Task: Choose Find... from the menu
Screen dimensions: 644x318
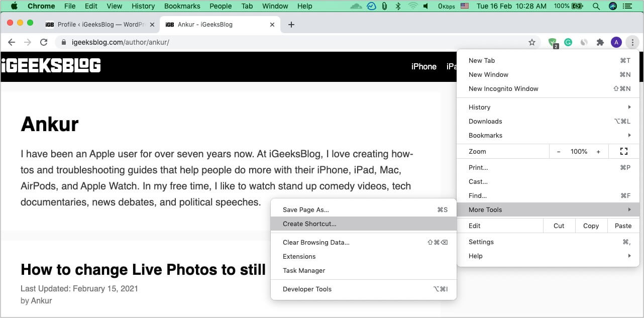Action: 548,195
